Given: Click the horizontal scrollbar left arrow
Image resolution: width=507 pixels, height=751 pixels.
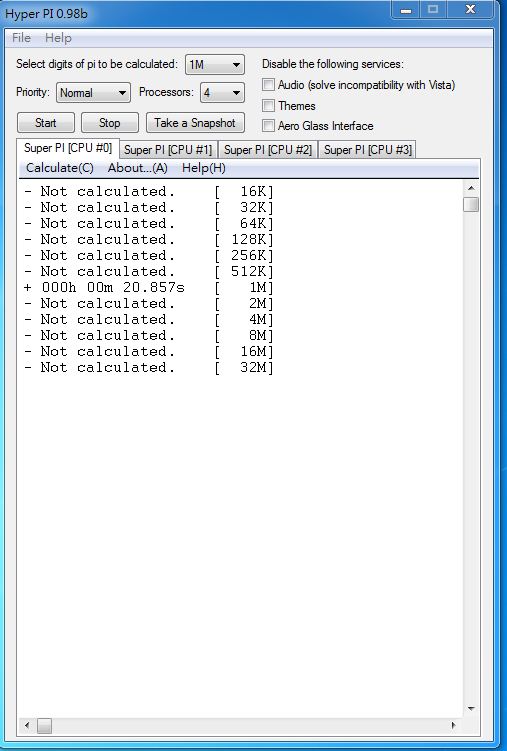Looking at the screenshot, I should (x=27, y=726).
